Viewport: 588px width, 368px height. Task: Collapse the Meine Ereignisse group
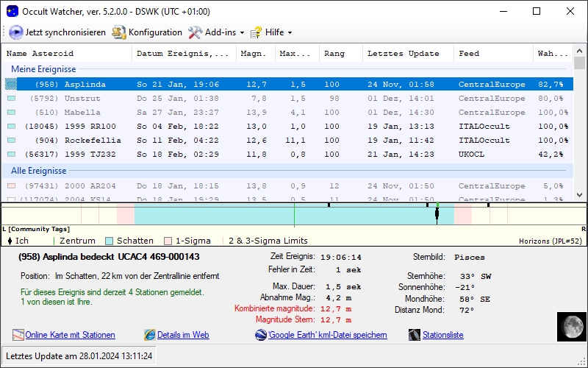43,69
